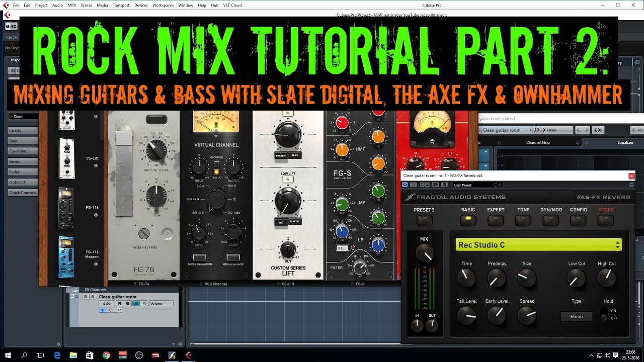Open Volume automation parameter dropdown
644x362 pixels.
(161, 303)
